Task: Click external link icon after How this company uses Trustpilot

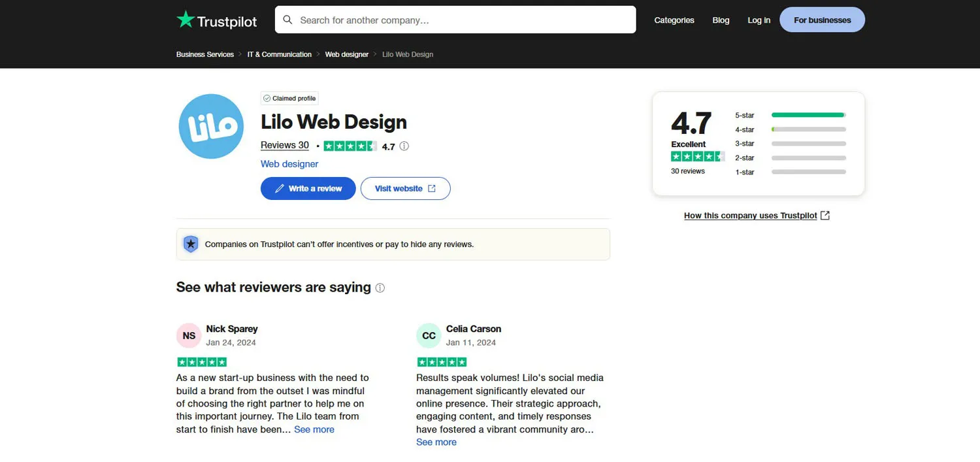Action: (825, 216)
